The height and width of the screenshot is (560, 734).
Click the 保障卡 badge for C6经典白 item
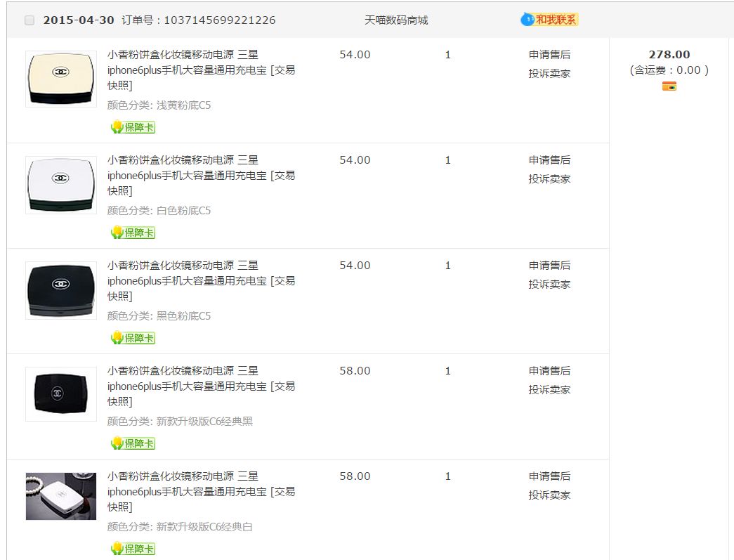pos(133,549)
